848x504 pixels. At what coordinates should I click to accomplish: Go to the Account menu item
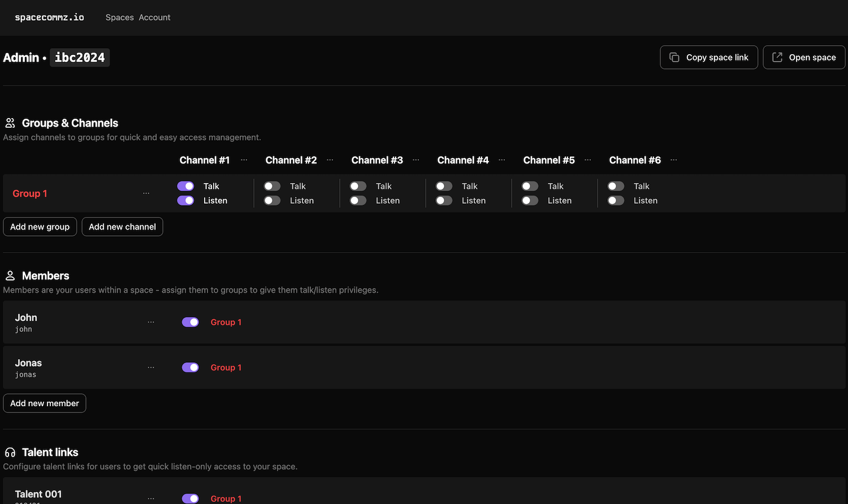tap(154, 18)
